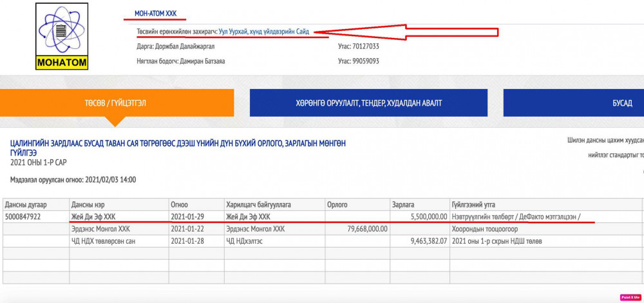Click Нягтлан бодогч: Дамиран Батзаяа text

click(x=181, y=61)
